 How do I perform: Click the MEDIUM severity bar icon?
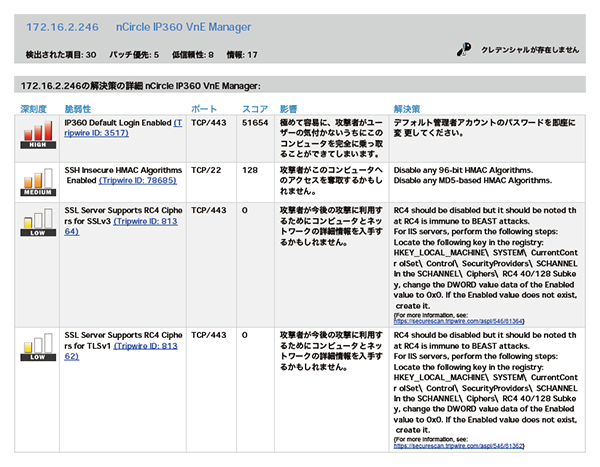point(38,182)
